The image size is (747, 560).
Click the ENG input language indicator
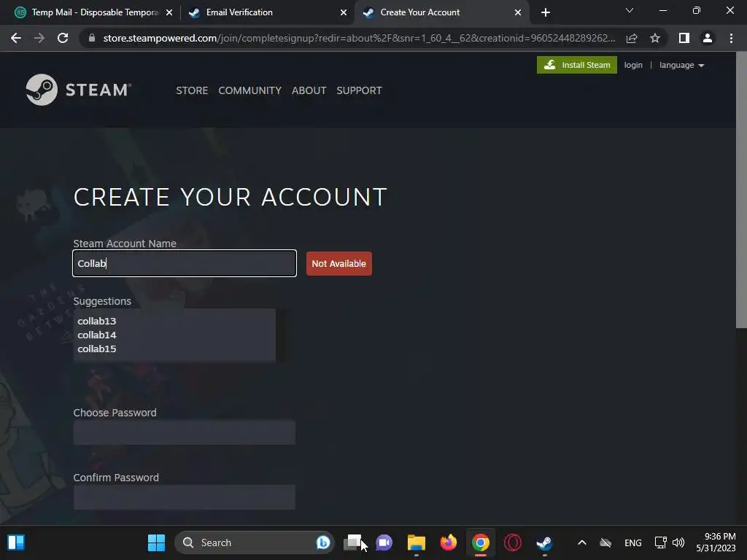tap(632, 542)
